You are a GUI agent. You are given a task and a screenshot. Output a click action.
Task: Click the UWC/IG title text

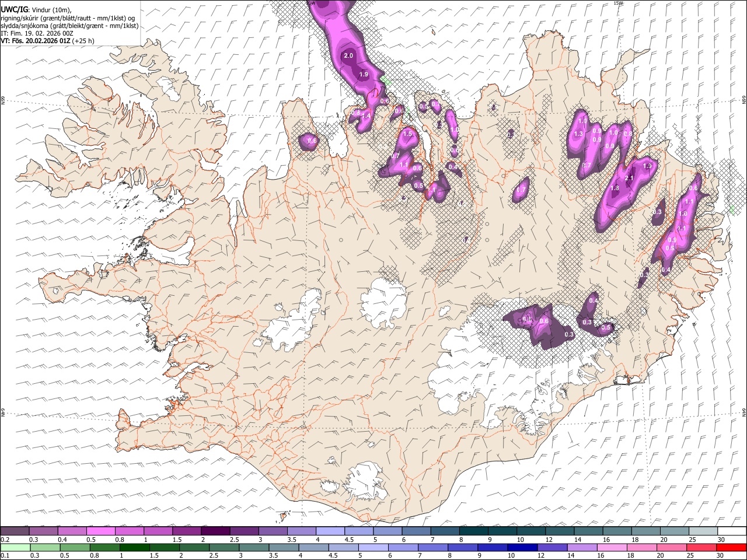pos(14,10)
